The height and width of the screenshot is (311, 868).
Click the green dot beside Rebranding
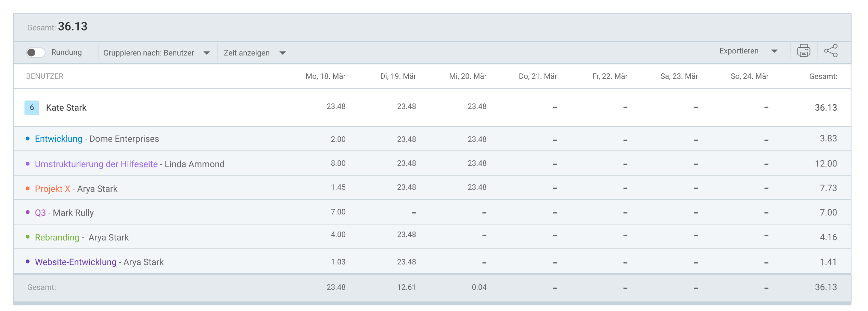coord(28,237)
